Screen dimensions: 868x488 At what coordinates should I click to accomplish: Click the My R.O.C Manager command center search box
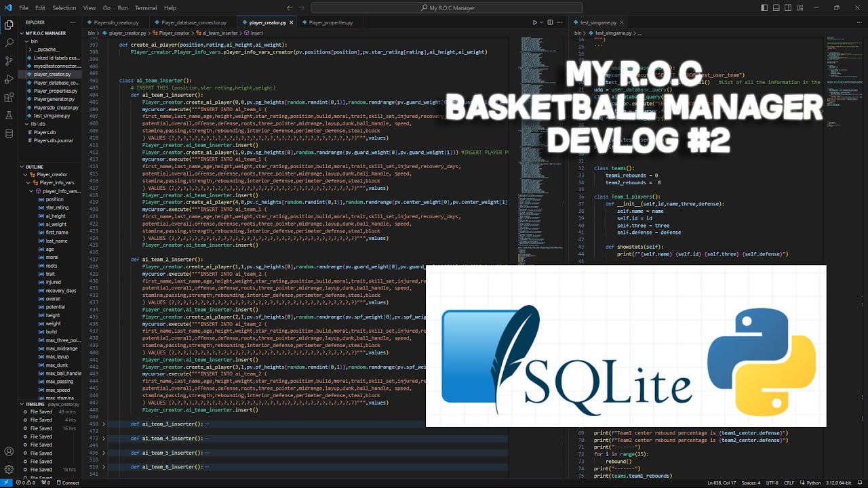click(x=448, y=7)
